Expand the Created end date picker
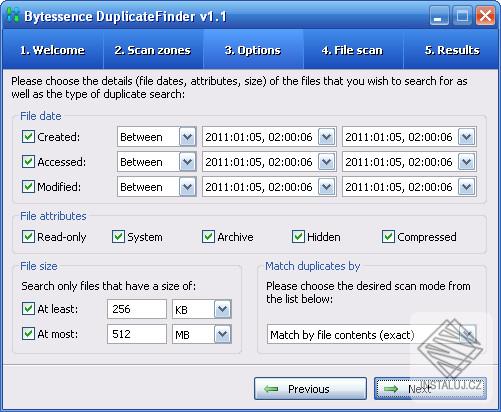 click(466, 137)
